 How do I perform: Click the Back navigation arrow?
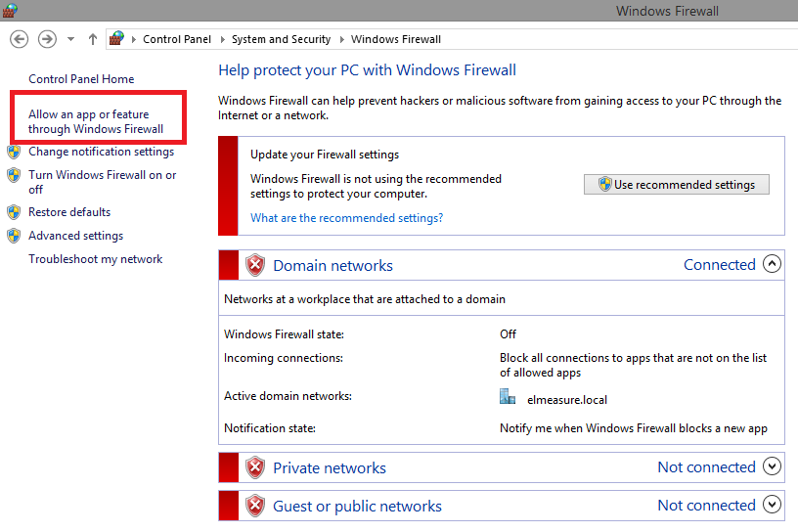[20, 39]
